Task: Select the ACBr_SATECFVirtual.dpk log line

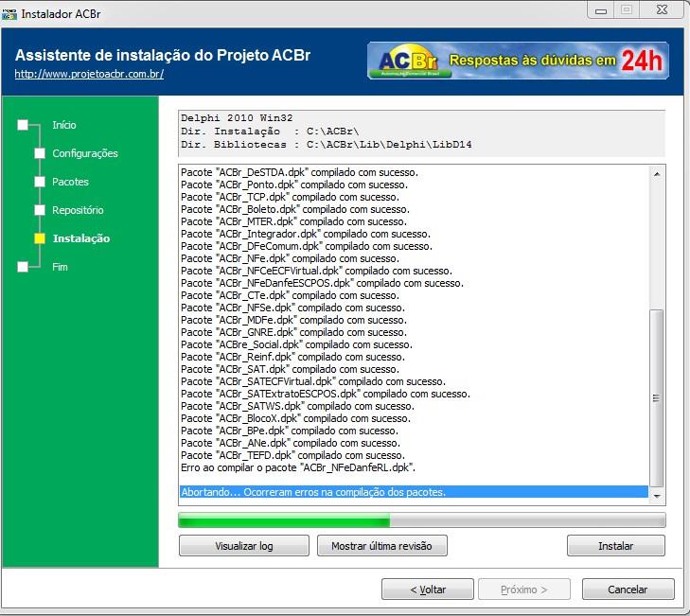Action: (x=313, y=381)
